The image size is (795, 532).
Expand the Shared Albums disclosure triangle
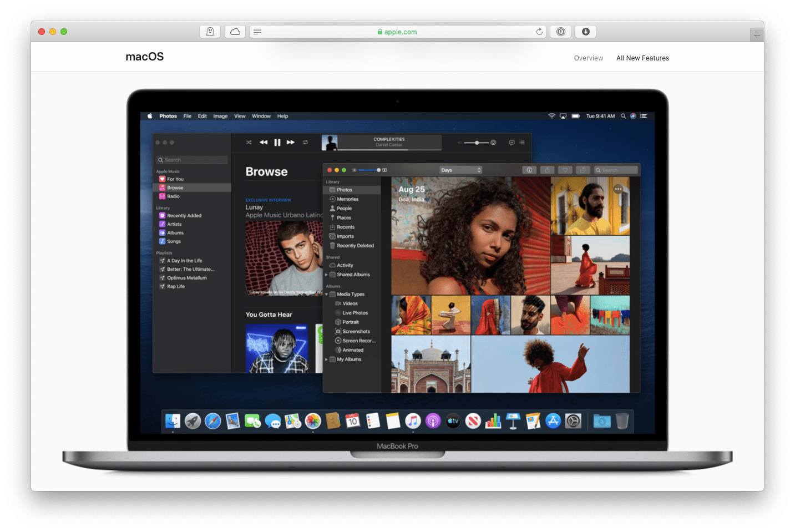[x=326, y=275]
